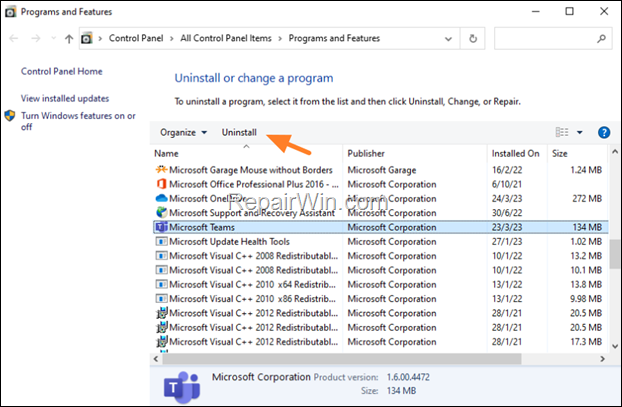The width and height of the screenshot is (622, 407).
Task: Click the search box field
Action: (553, 38)
